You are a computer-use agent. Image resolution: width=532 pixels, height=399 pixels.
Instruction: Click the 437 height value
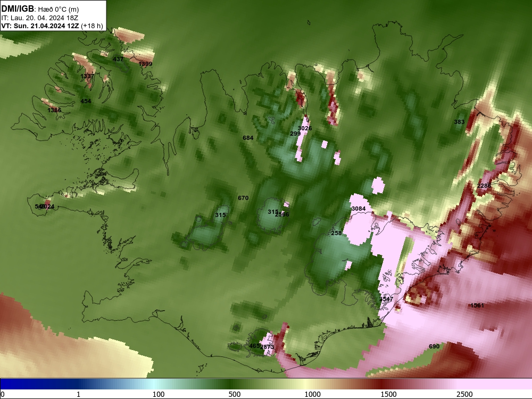pyautogui.click(x=118, y=59)
